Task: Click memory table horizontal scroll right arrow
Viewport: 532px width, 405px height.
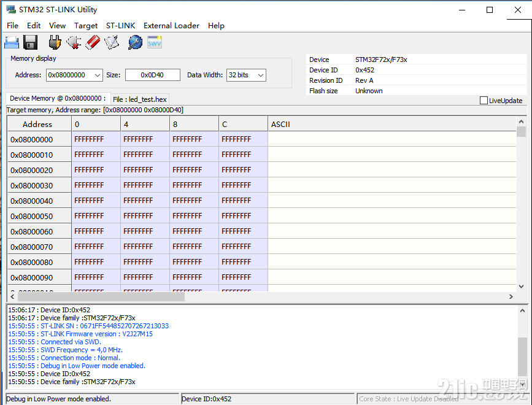Action: coord(511,297)
